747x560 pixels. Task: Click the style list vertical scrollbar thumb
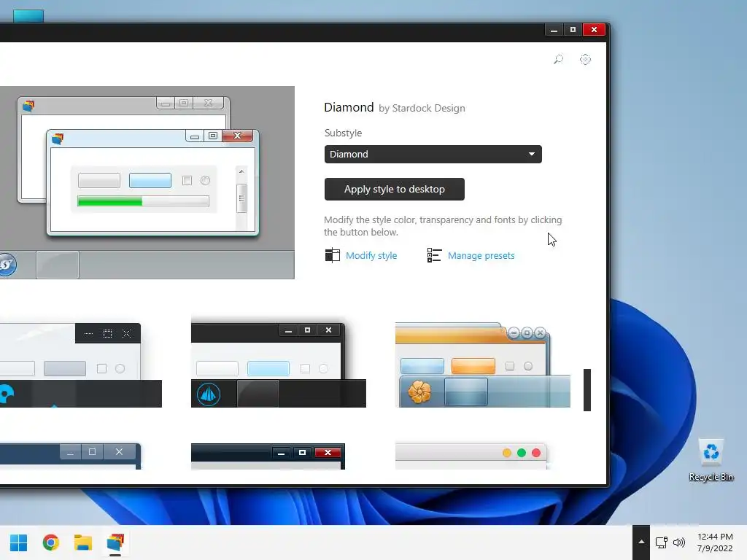(587, 389)
